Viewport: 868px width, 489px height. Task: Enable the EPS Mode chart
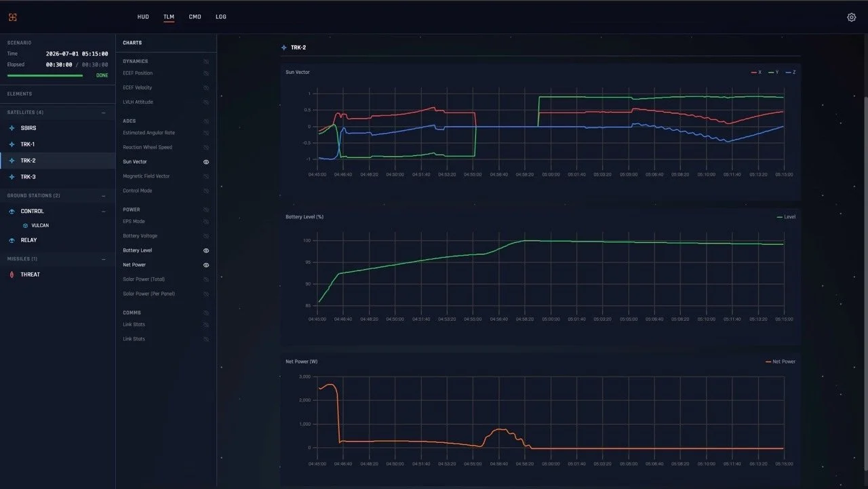coord(206,222)
